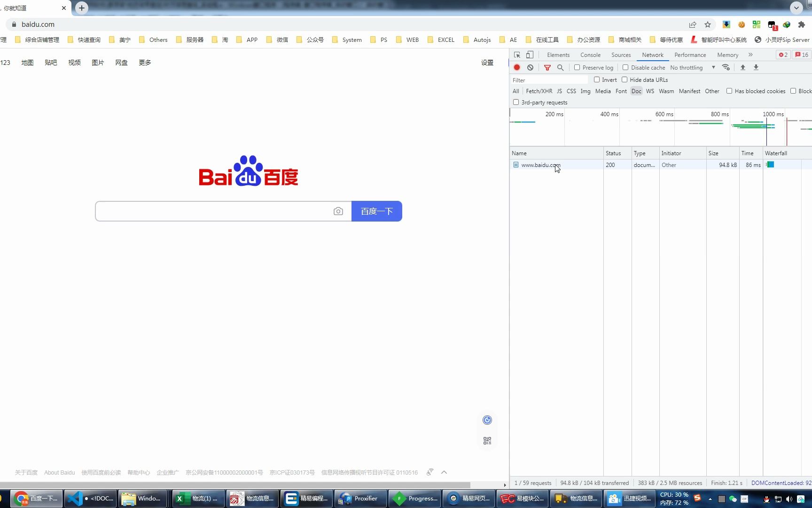Open Visual Studio Code taskbar item
Screen dimensions: 812x508
click(x=91, y=499)
